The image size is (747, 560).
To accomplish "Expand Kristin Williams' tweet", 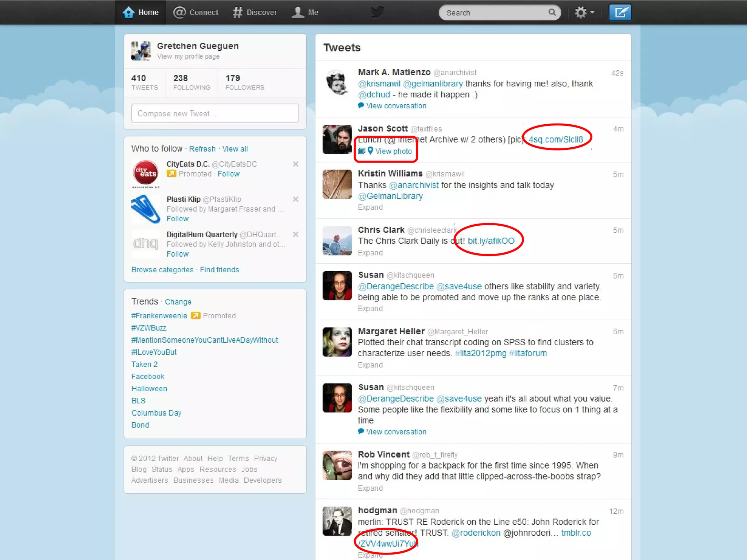I will pyautogui.click(x=370, y=207).
